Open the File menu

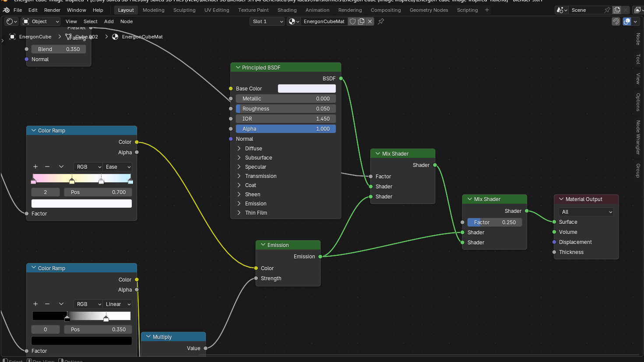pyautogui.click(x=18, y=10)
